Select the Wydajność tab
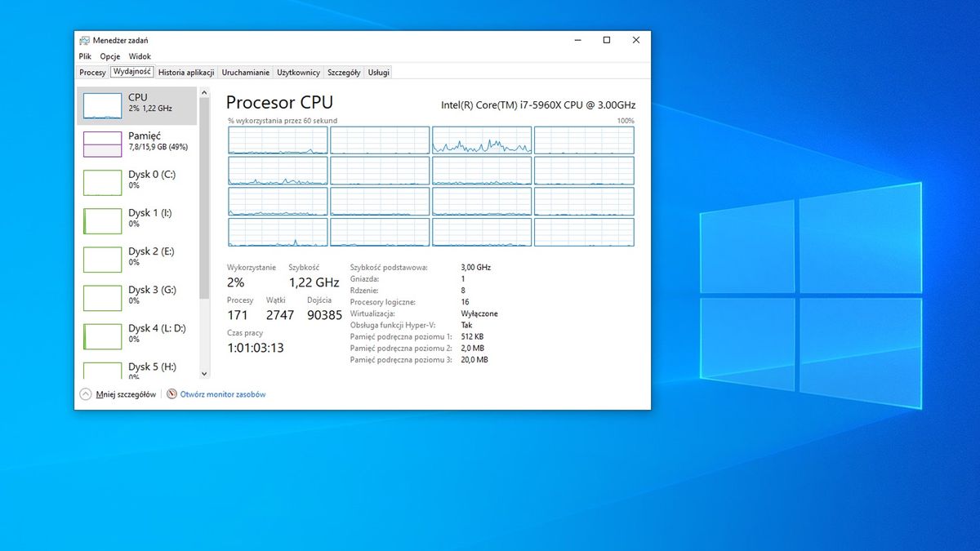980x551 pixels. point(131,72)
